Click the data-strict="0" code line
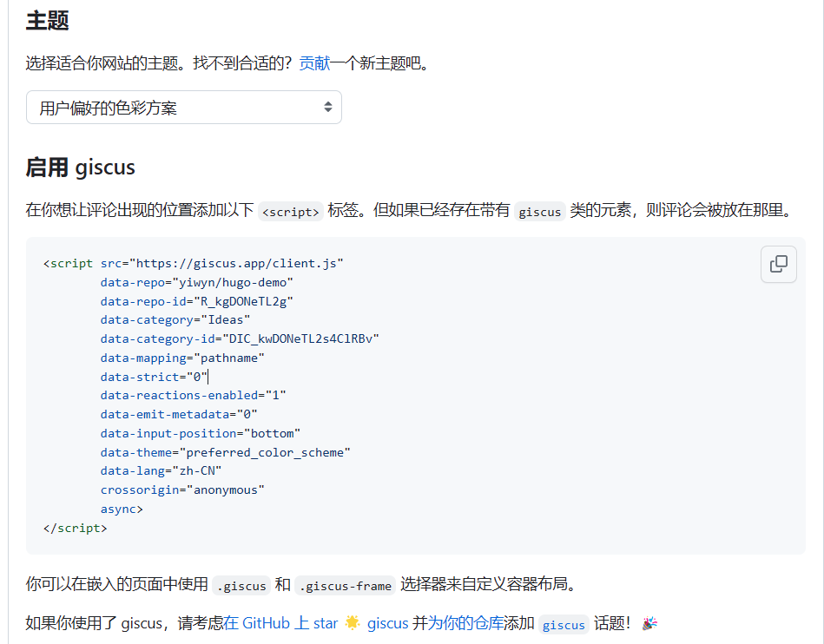The width and height of the screenshot is (824, 644). tap(154, 378)
